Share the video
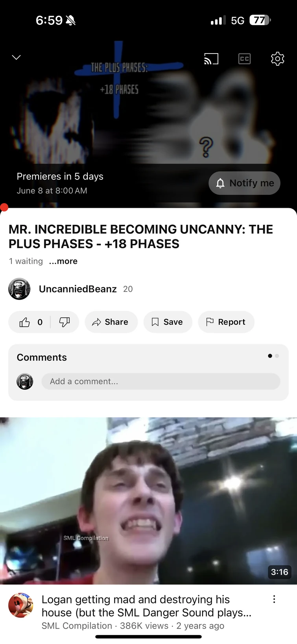297x644 pixels. pos(111,322)
